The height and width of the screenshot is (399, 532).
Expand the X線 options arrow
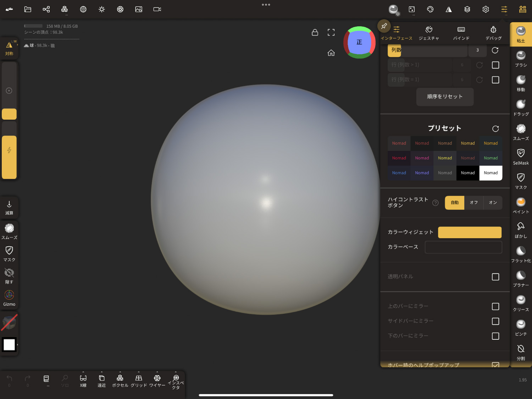pos(83,372)
